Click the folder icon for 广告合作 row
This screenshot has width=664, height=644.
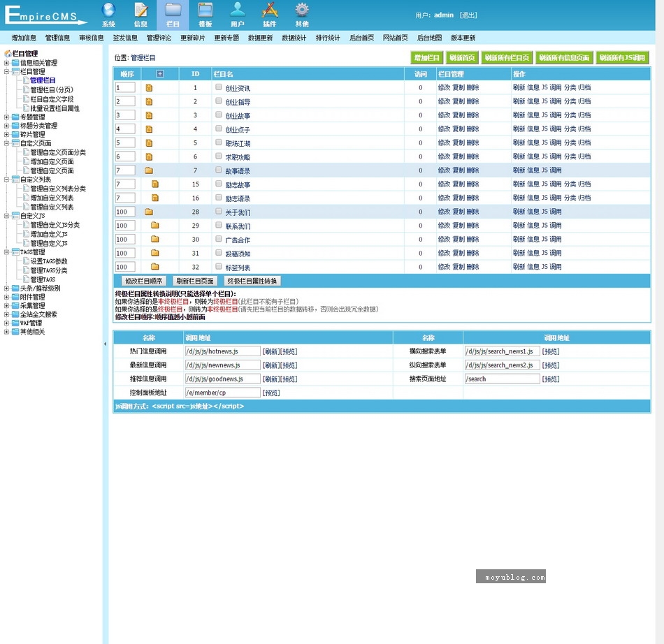point(155,239)
